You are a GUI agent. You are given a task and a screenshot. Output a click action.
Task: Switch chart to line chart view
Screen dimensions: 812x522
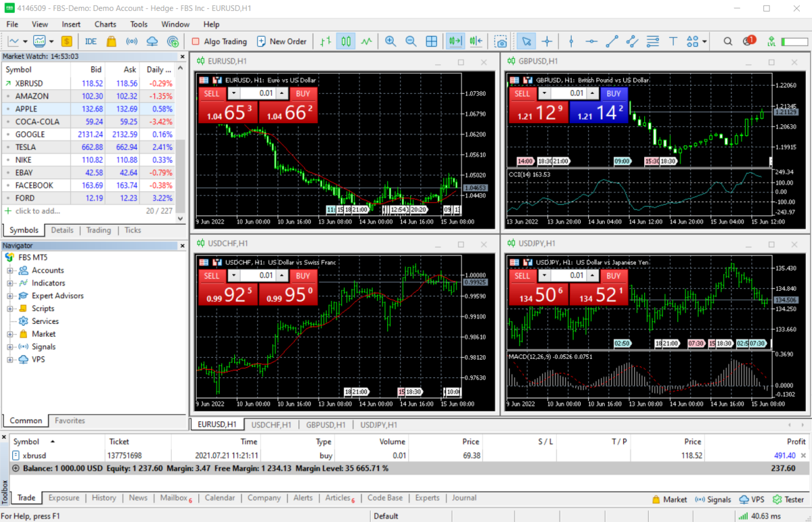click(367, 41)
